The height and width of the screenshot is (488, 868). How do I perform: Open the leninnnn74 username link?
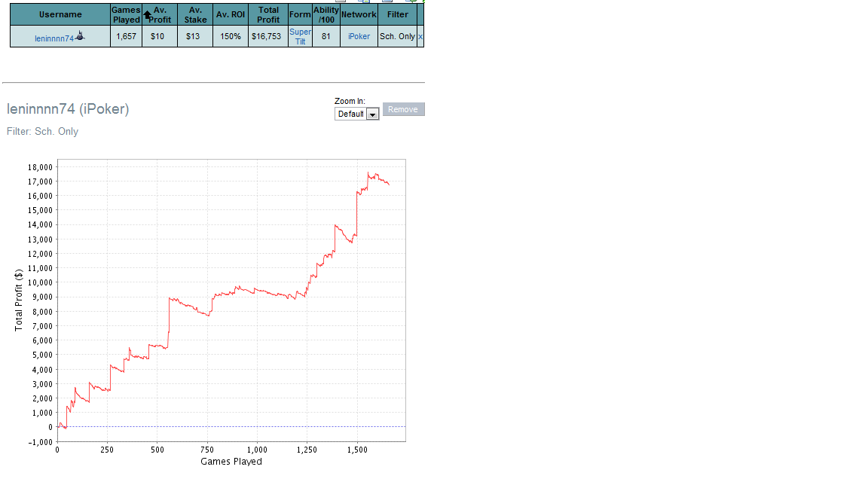(54, 38)
